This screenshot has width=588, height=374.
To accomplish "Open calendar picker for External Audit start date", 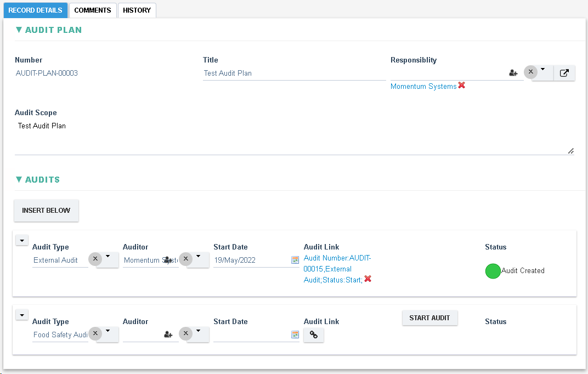I will [295, 260].
